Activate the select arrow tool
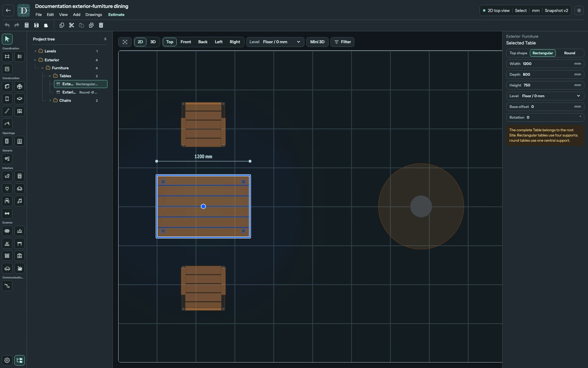Screen dimensions: 588x368 [x=7, y=39]
